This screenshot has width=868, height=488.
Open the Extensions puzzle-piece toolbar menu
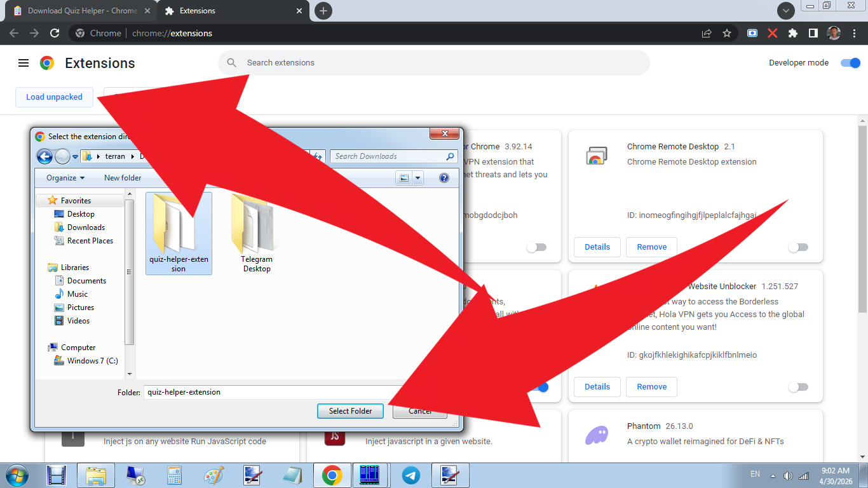(x=792, y=33)
